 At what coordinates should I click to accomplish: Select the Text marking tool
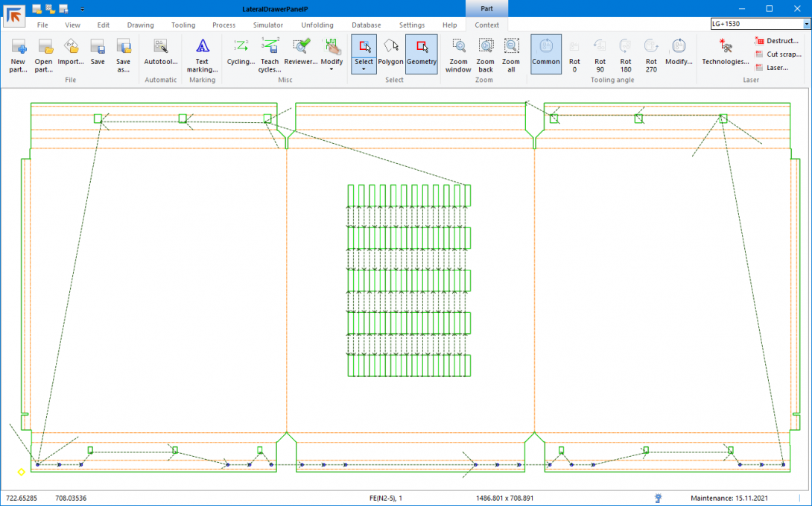tap(202, 54)
